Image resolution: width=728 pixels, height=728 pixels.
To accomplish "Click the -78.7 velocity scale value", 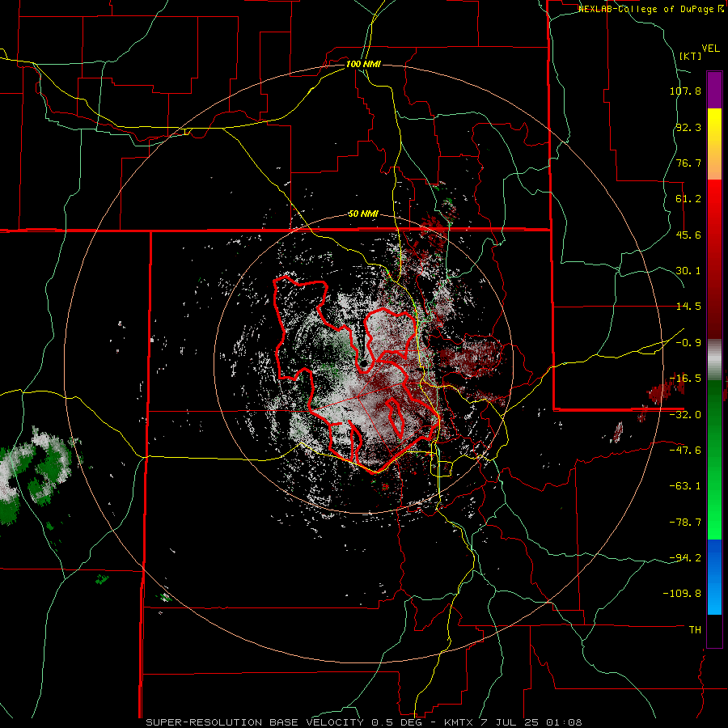I will coord(685,523).
